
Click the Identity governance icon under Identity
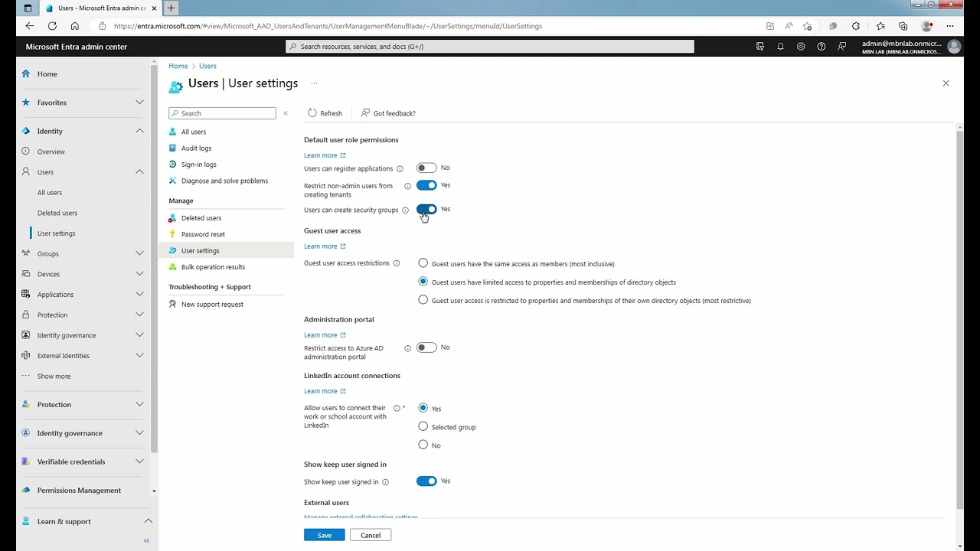pyautogui.click(x=26, y=335)
